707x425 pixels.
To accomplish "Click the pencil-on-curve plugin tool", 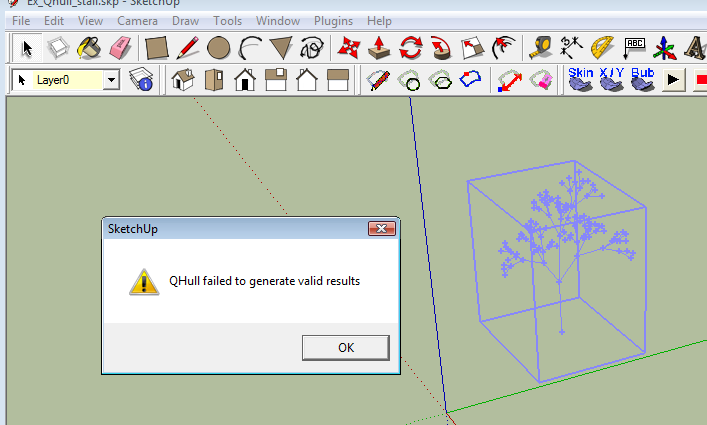I will pyautogui.click(x=378, y=80).
